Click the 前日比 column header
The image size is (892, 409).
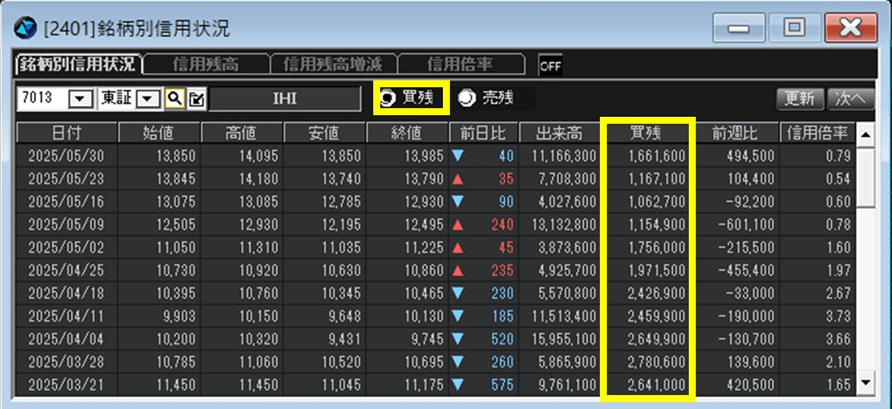click(x=483, y=133)
